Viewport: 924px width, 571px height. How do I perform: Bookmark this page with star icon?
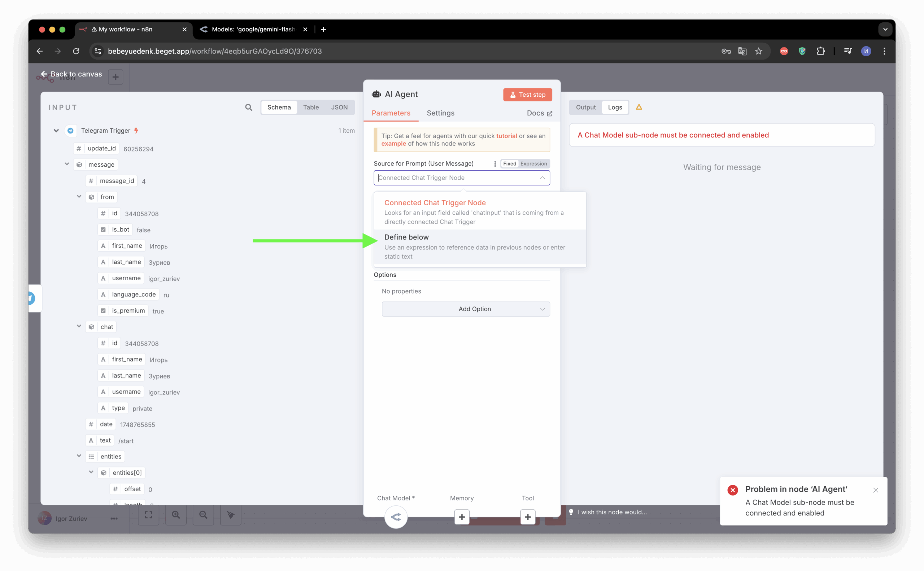(x=758, y=51)
